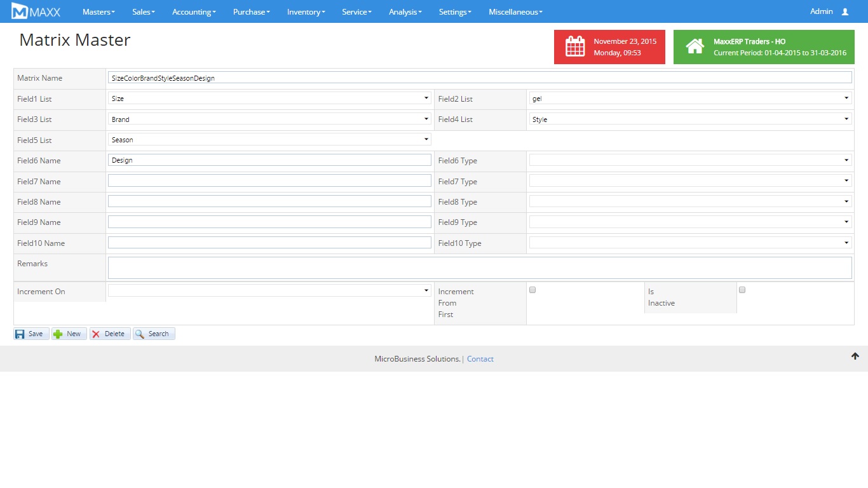Open the Field1 List dropdown showing Size

click(x=269, y=98)
